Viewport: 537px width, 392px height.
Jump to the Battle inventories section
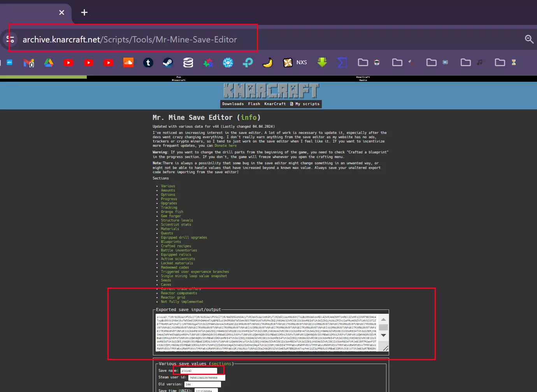click(x=179, y=250)
